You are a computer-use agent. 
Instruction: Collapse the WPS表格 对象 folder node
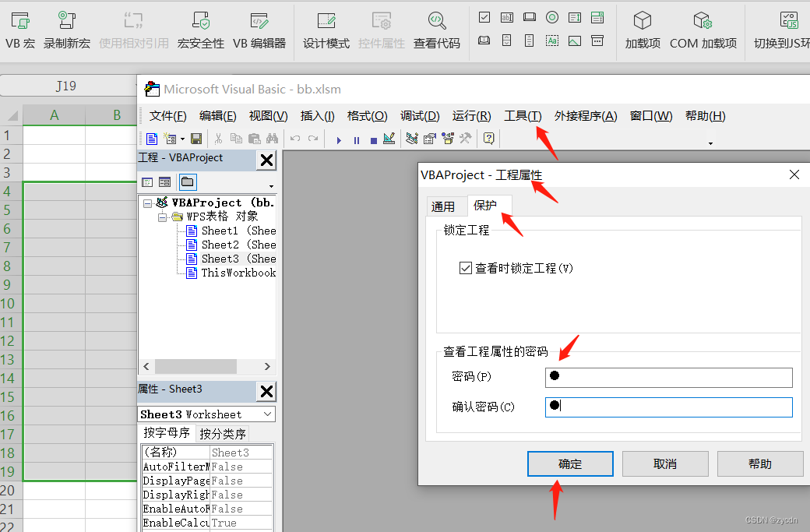click(162, 217)
